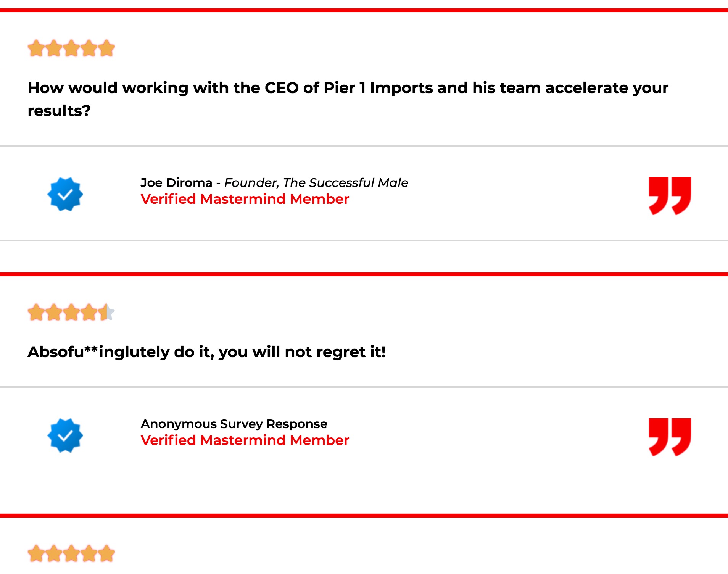Click 'Verified Mastermind Member' under Anonymous Survey Response
Viewport: 728px width, 574px height.
(x=245, y=440)
